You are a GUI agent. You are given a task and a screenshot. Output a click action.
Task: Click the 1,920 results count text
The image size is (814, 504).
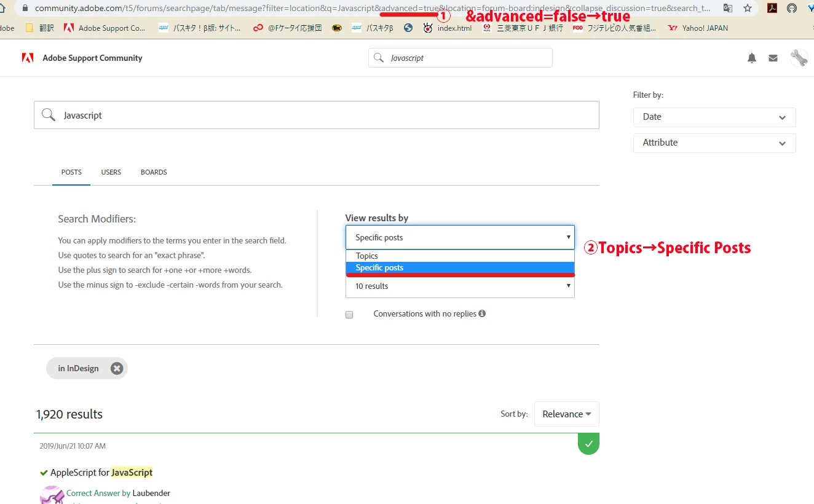(x=69, y=414)
